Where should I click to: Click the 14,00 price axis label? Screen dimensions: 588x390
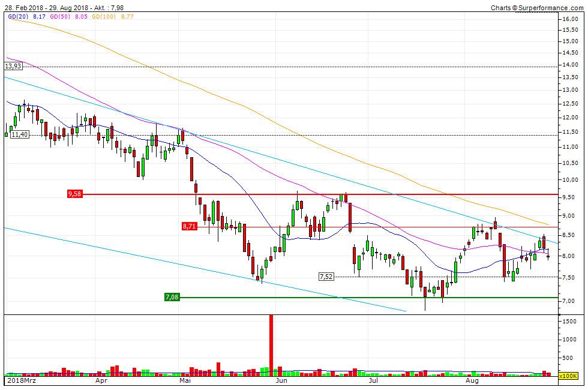click(570, 65)
